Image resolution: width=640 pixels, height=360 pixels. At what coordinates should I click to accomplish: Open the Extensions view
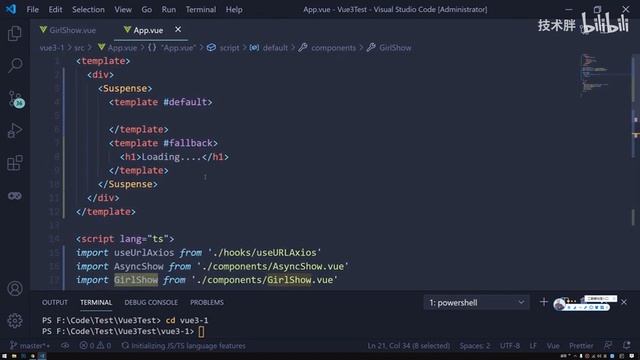[x=15, y=163]
